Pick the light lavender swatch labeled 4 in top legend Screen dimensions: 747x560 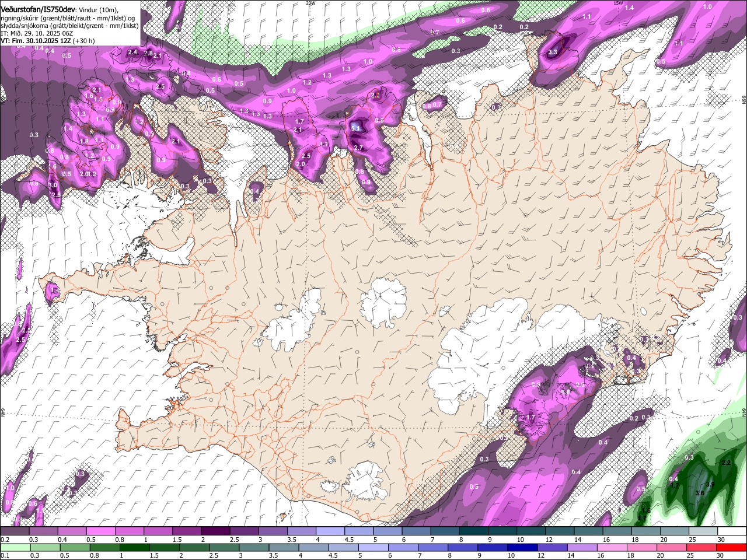click(330, 531)
